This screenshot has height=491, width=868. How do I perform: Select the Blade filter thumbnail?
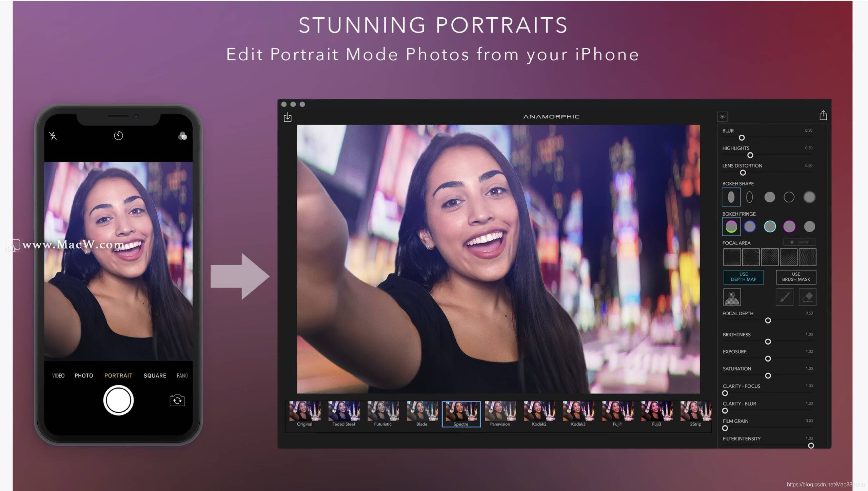click(422, 414)
